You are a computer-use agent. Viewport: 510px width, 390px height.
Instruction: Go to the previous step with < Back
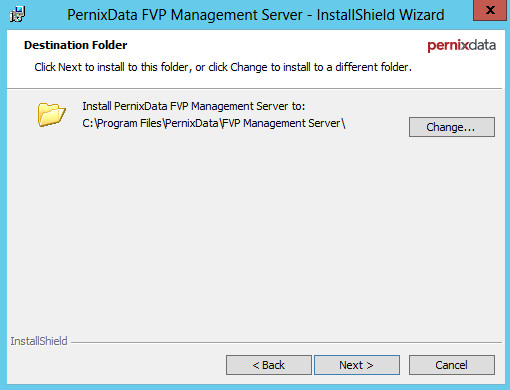tap(269, 365)
